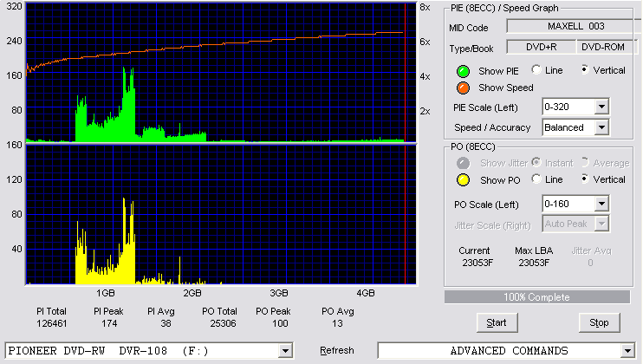
Task: Click the PI Avg value 38
Action: pyautogui.click(x=166, y=323)
